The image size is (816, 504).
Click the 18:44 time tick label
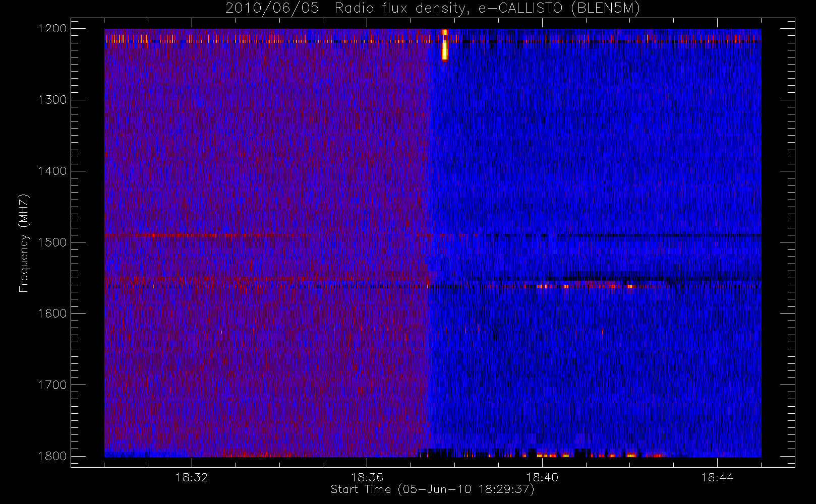(x=717, y=477)
